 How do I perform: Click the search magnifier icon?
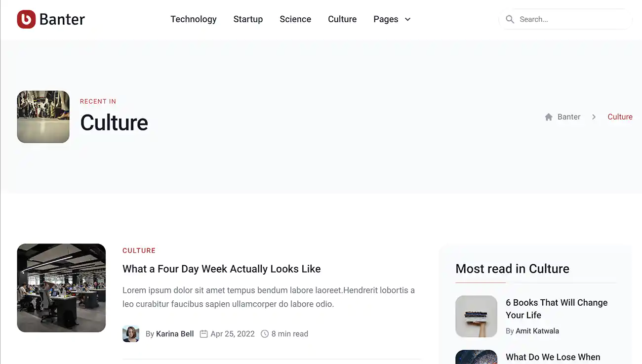510,19
